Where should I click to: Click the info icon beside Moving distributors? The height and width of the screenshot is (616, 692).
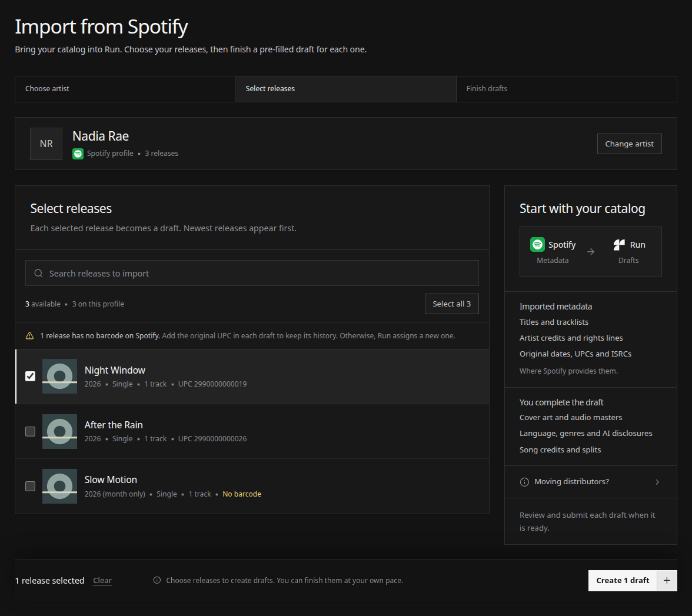[x=524, y=482]
